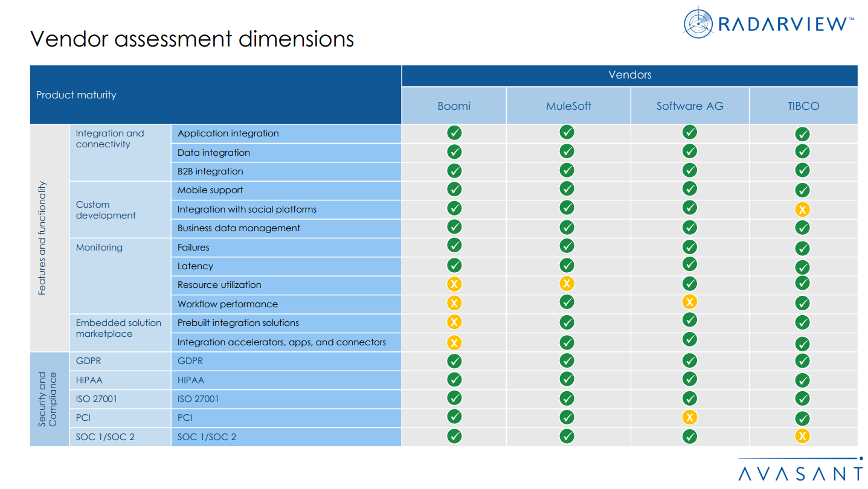Click the Avasant logo text
Screen dimensions: 868x489
[x=800, y=473]
